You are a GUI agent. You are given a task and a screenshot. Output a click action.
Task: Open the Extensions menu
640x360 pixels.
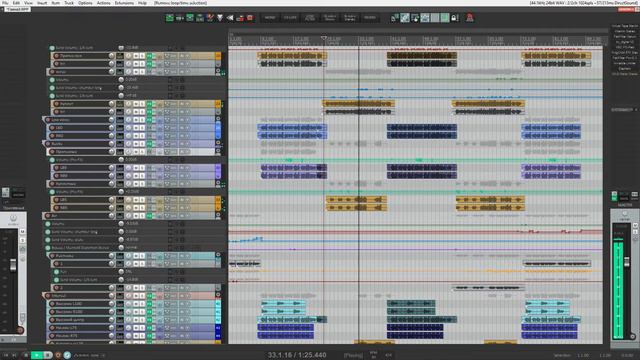(124, 3)
